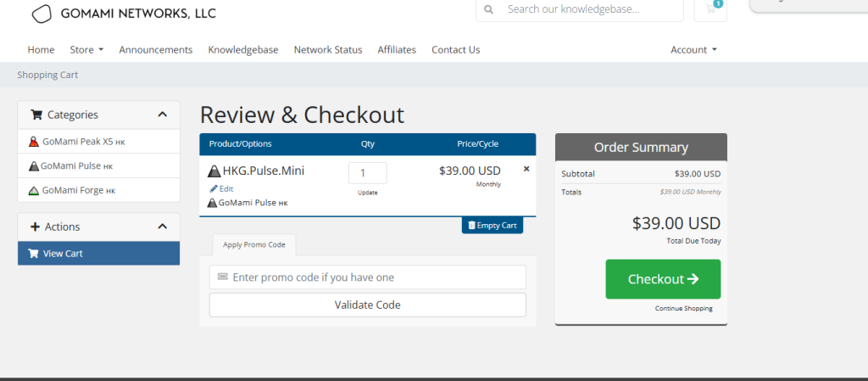This screenshot has width=868, height=381.
Task: Click the promo code input field
Action: 368,277
